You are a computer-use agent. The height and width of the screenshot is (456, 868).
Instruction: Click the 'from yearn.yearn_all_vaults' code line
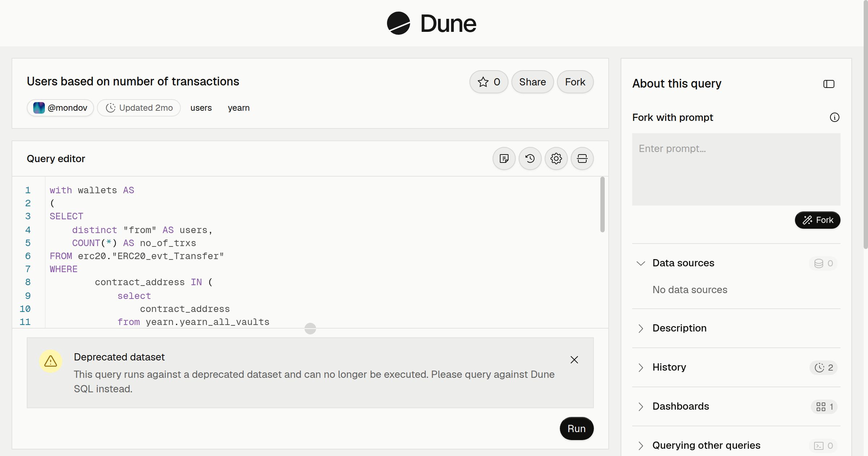(x=193, y=322)
